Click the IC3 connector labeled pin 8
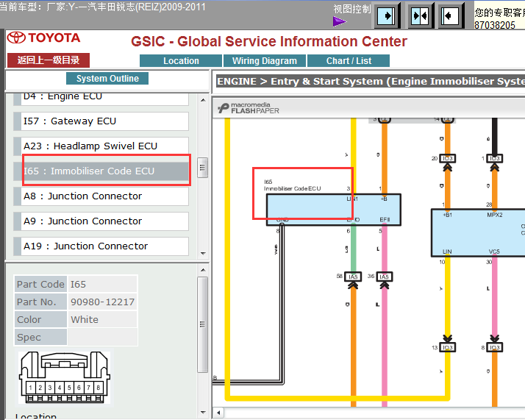The width and height of the screenshot is (525, 420). (495, 347)
